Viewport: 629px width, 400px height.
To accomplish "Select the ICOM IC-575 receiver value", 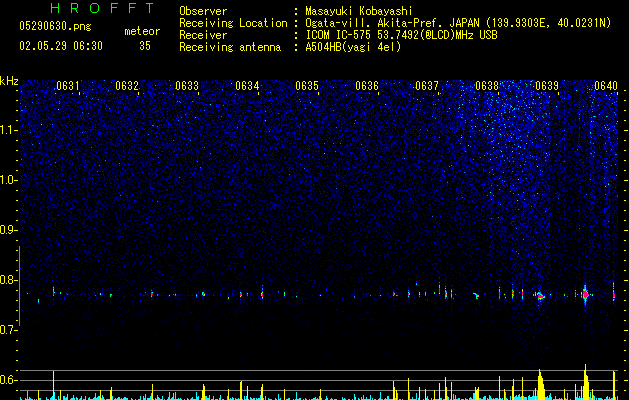I will pyautogui.click(x=401, y=35).
